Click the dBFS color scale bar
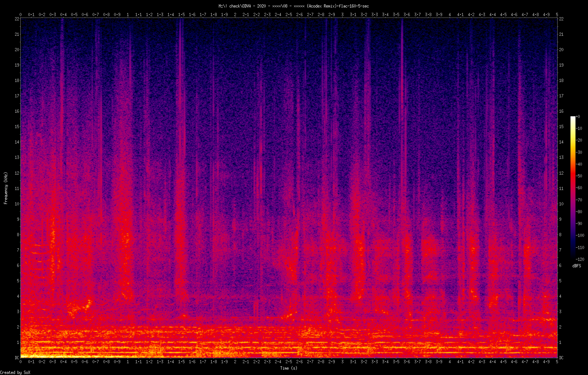This screenshot has height=375, width=588. pyautogui.click(x=573, y=188)
